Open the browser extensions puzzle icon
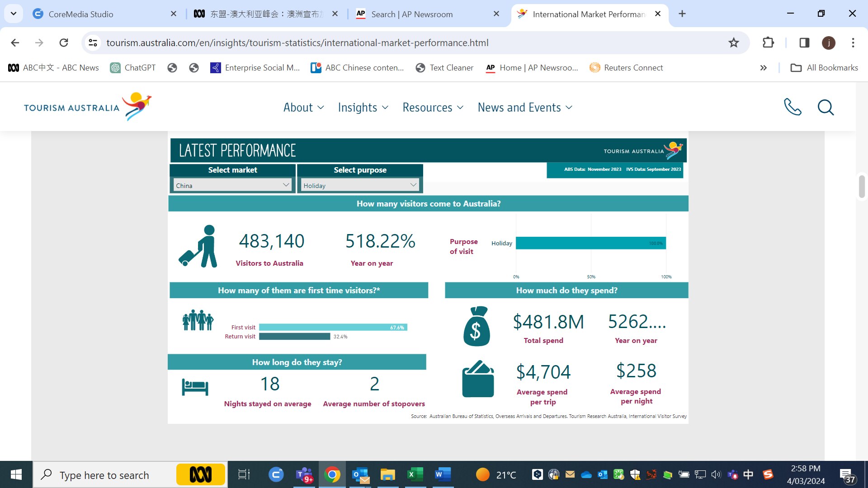Image resolution: width=868 pixels, height=488 pixels. pyautogui.click(x=768, y=42)
